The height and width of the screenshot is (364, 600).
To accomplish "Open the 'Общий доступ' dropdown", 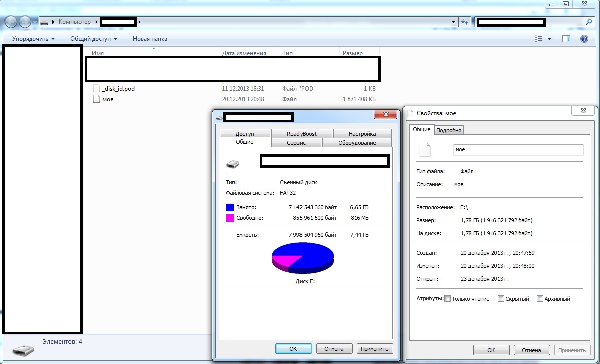I will [x=94, y=39].
